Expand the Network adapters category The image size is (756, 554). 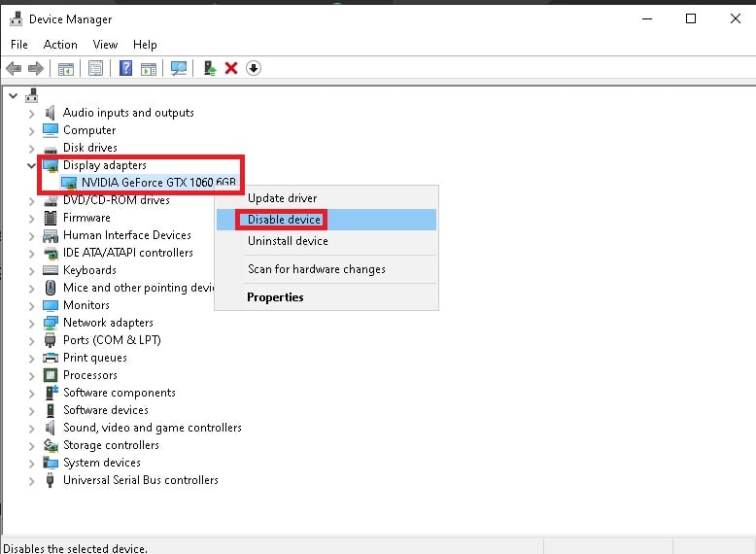point(31,324)
